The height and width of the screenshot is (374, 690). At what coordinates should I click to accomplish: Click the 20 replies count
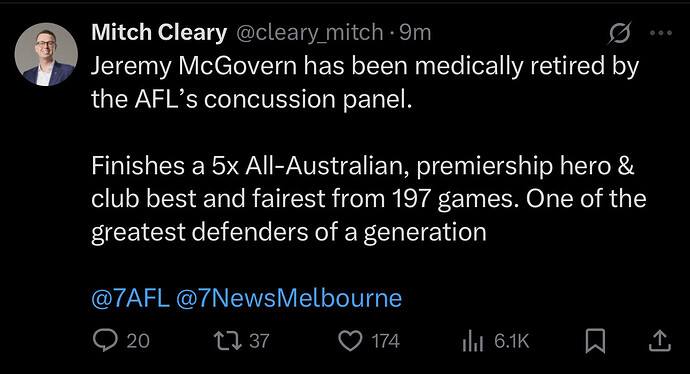(x=138, y=341)
